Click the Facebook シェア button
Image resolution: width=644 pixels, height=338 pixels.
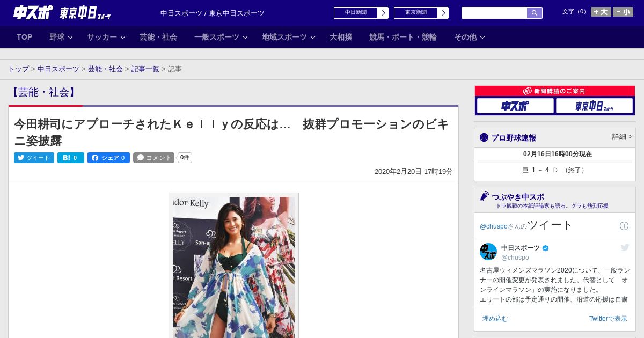(x=108, y=158)
